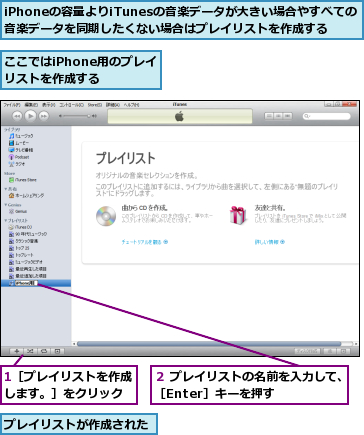The image size is (364, 435).
Task: Open the コントロール menu
Action: (71, 105)
